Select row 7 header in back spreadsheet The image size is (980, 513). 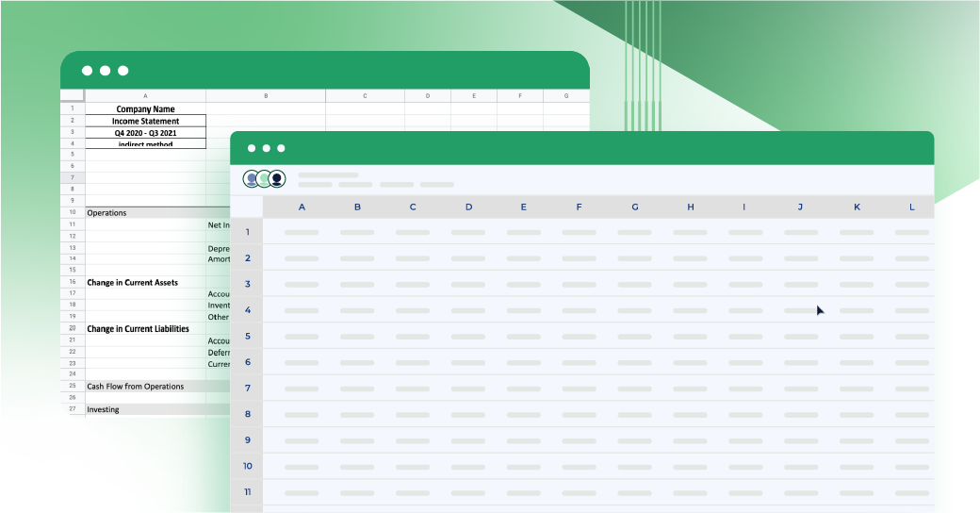pyautogui.click(x=73, y=177)
